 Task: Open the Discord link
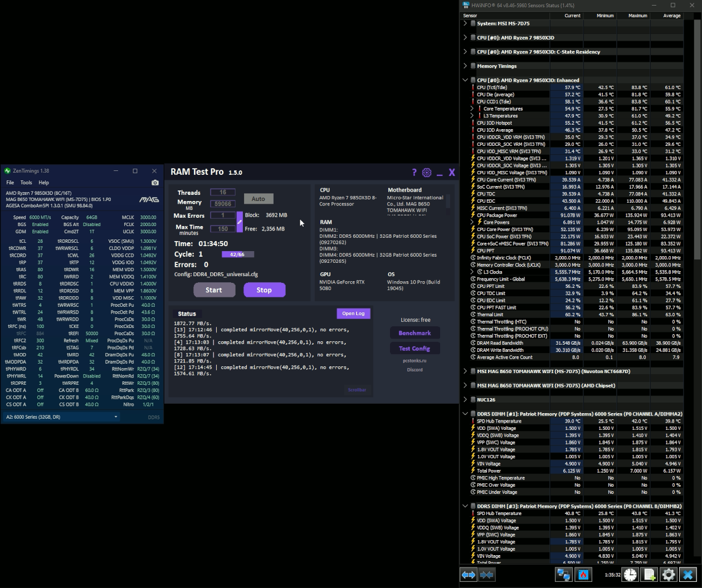tap(415, 370)
